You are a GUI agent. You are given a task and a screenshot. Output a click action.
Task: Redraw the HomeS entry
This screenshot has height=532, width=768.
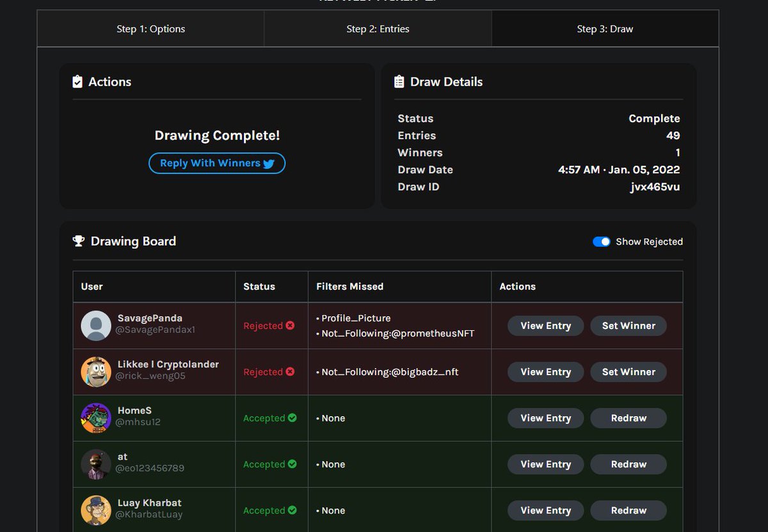(x=628, y=418)
